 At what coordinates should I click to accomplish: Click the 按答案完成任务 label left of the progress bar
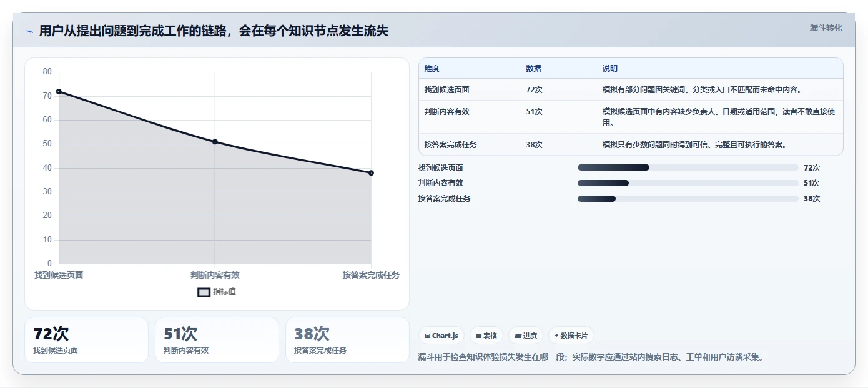coord(444,199)
